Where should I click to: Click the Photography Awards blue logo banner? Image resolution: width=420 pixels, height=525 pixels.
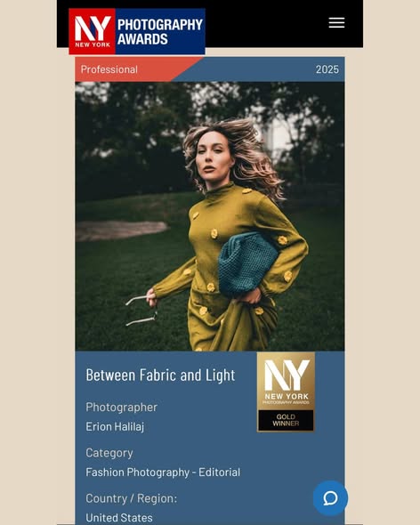160,31
